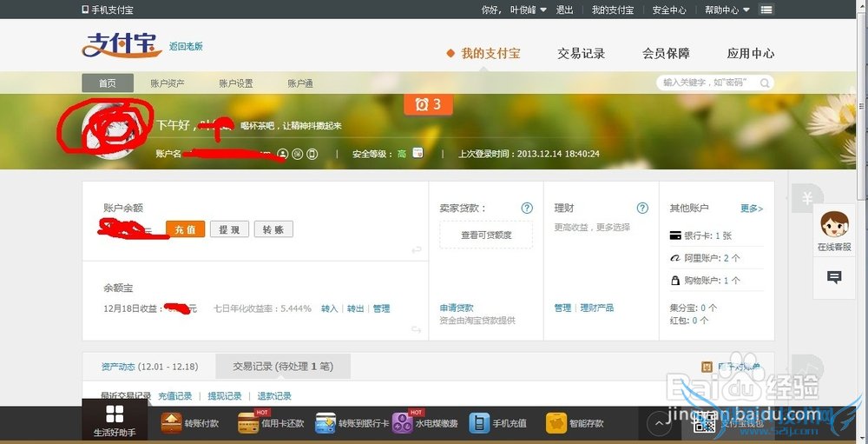Go to the 应用中心 main tab

point(751,54)
